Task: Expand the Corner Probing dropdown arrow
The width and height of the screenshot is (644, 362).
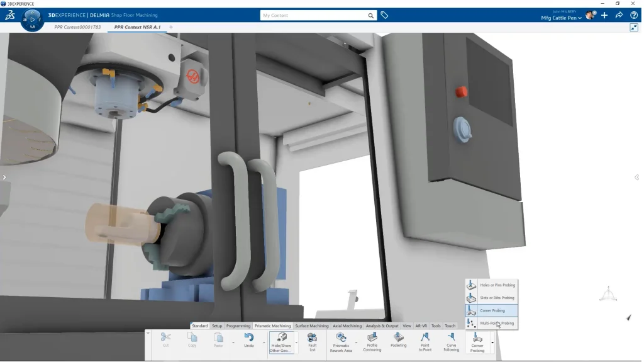Action: [492, 342]
